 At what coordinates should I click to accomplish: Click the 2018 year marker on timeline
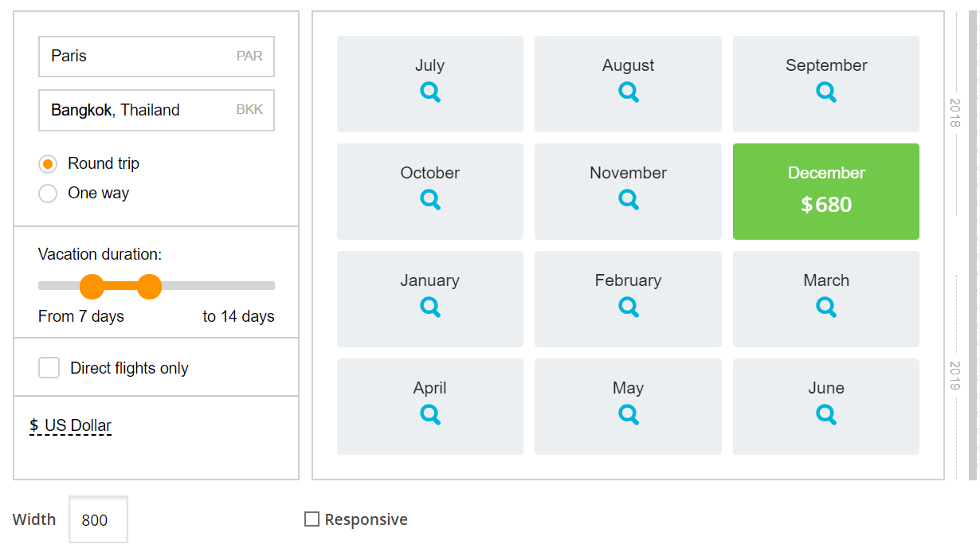pyautogui.click(x=955, y=113)
